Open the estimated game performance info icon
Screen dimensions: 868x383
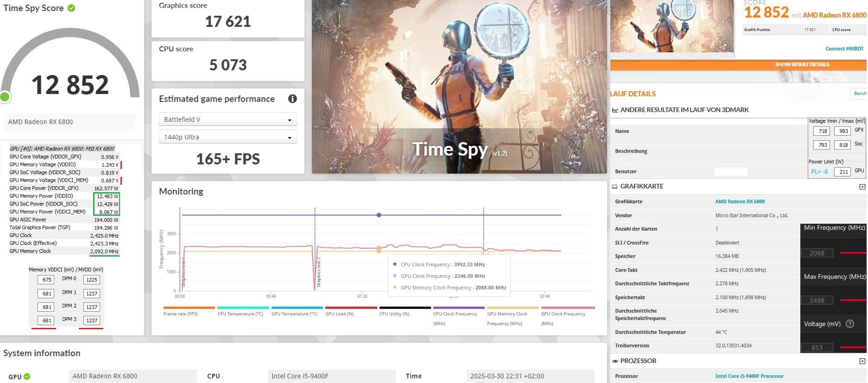292,99
